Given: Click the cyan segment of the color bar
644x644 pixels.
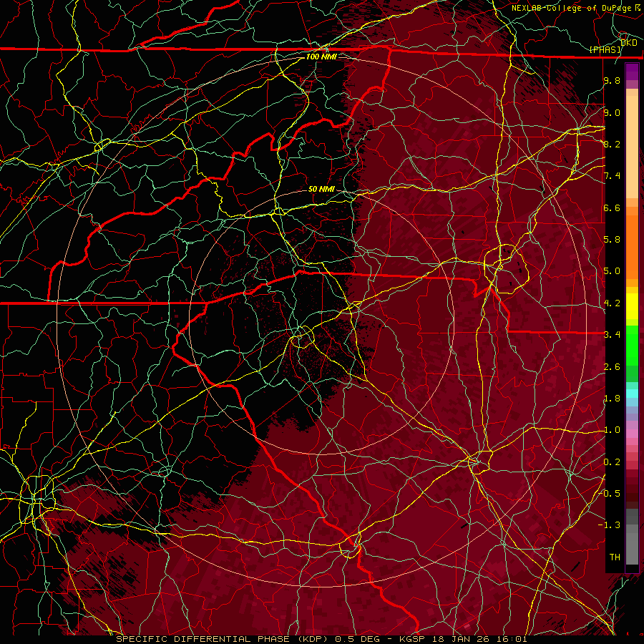Looking at the screenshot, I should (632, 394).
